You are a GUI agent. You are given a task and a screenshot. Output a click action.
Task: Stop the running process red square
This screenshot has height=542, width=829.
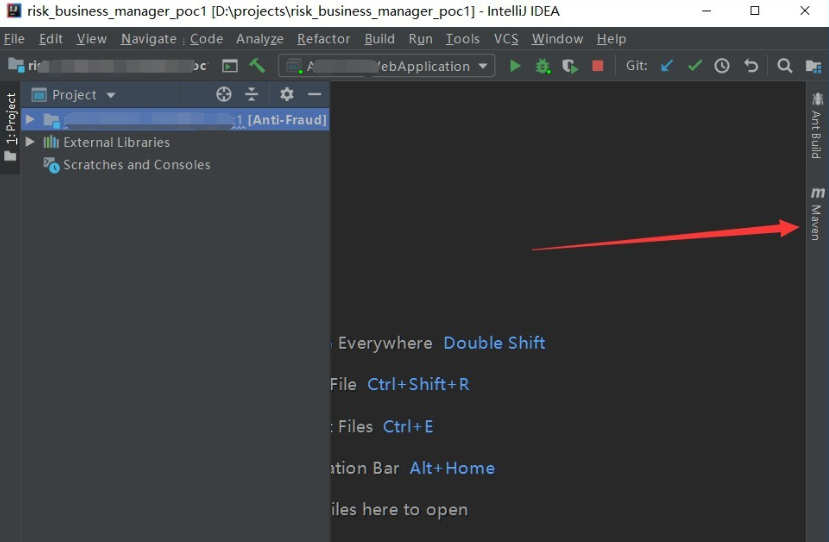pyautogui.click(x=598, y=66)
